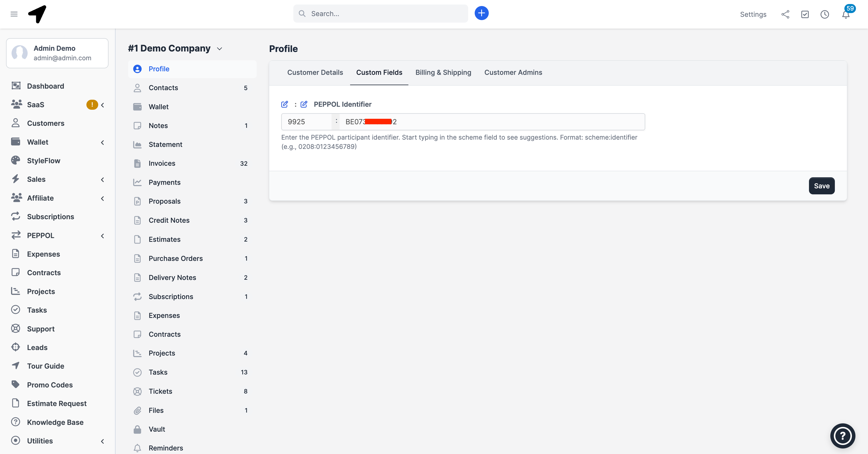This screenshot has width=868, height=454.
Task: Switch to the Billing & Shipping tab
Action: (443, 72)
